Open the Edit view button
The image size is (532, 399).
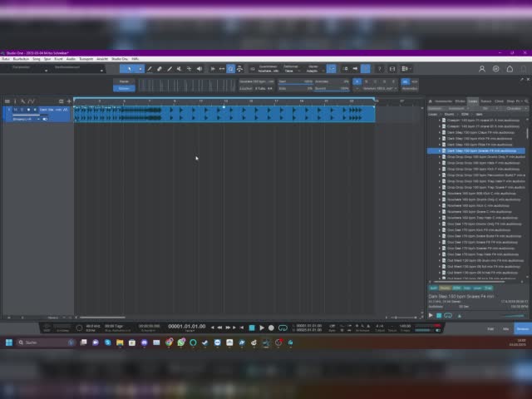point(490,329)
